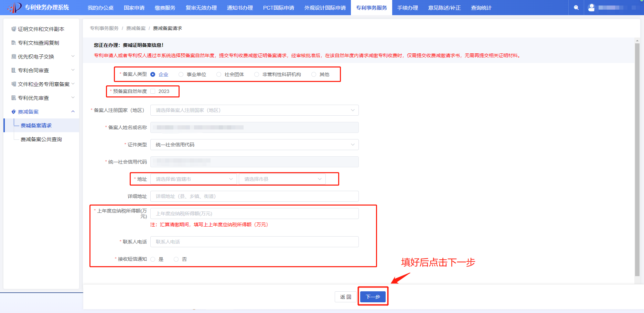点击左上角专利业务办理系统Logo图标

(13, 7)
